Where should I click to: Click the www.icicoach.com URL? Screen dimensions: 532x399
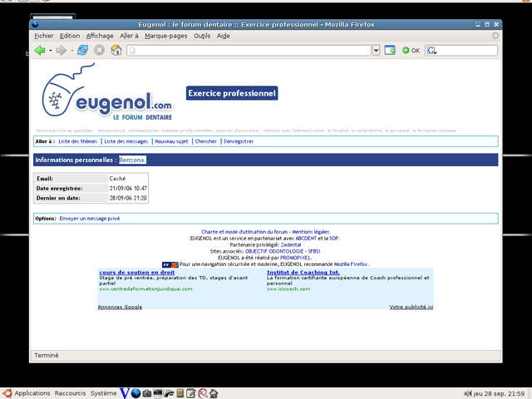[x=288, y=289]
